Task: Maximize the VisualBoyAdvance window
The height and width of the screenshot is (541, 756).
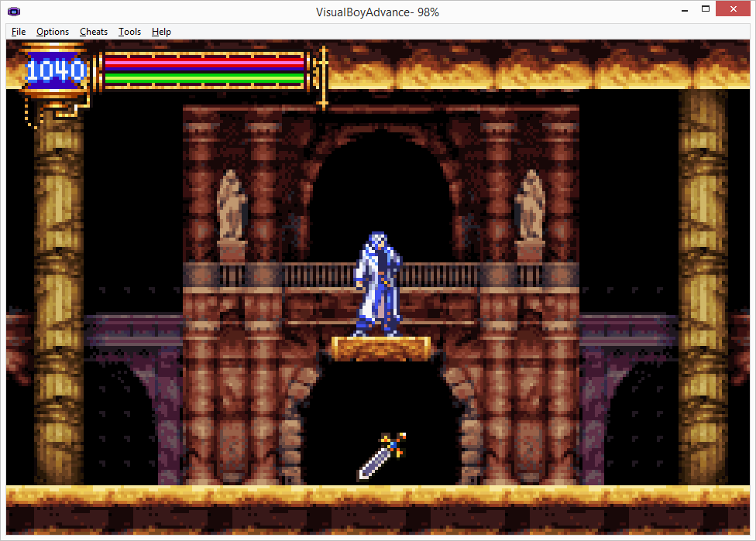Action: click(x=706, y=9)
